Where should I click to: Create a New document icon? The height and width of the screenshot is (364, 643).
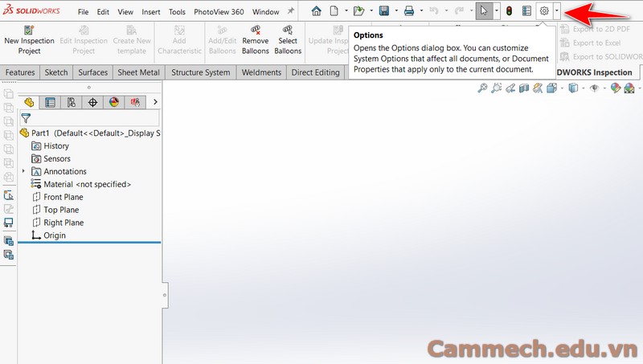tap(334, 11)
